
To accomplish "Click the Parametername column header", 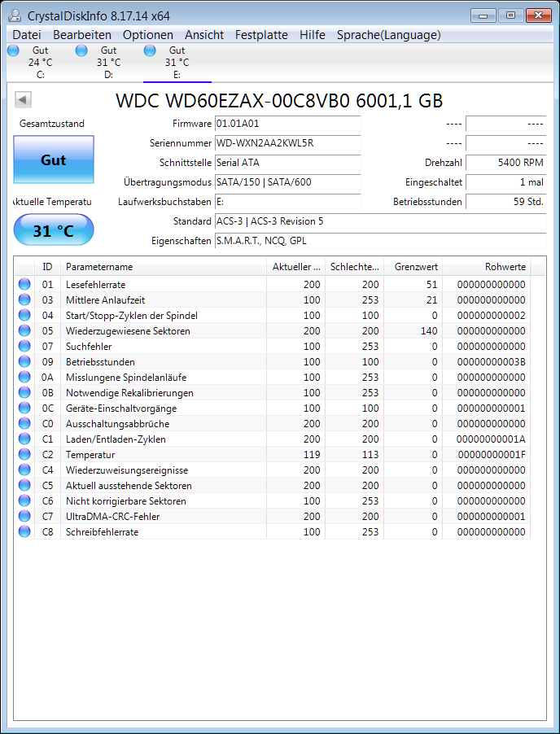I will pos(164,266).
